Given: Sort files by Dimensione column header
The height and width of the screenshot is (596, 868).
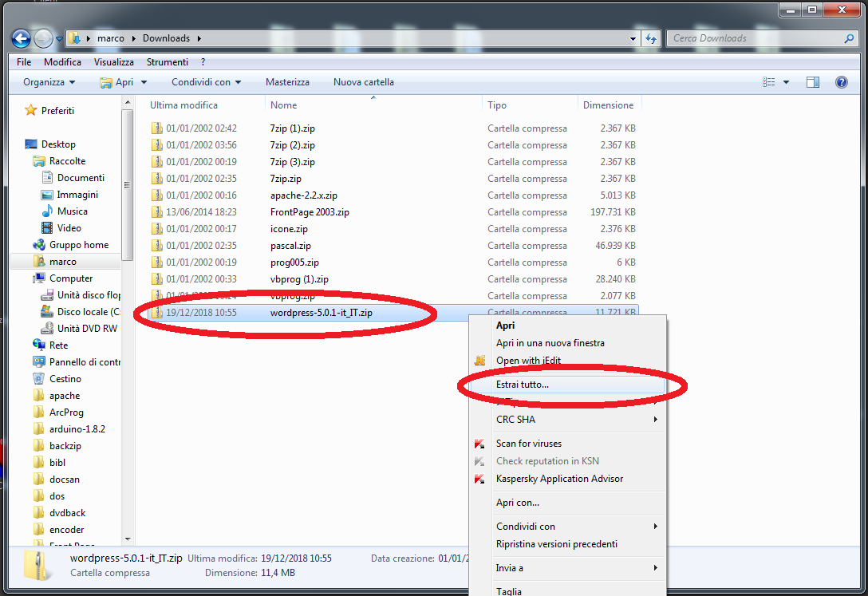Looking at the screenshot, I should click(x=608, y=105).
